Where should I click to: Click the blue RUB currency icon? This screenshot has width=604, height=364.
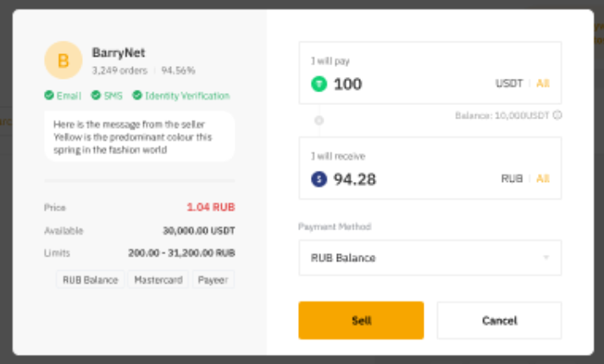(x=319, y=179)
